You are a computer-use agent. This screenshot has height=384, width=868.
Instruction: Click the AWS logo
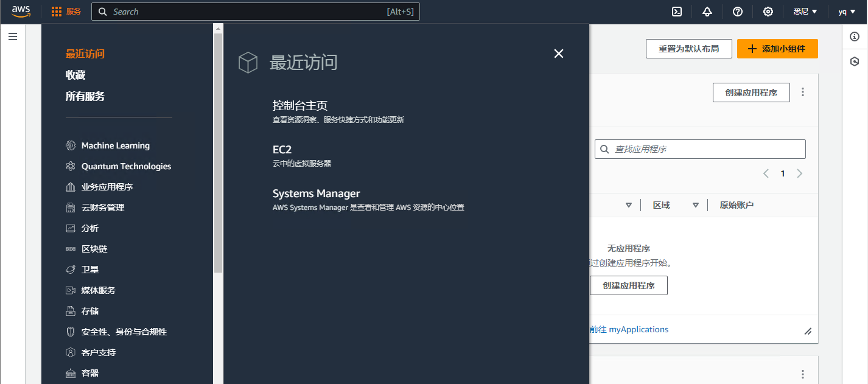click(21, 12)
